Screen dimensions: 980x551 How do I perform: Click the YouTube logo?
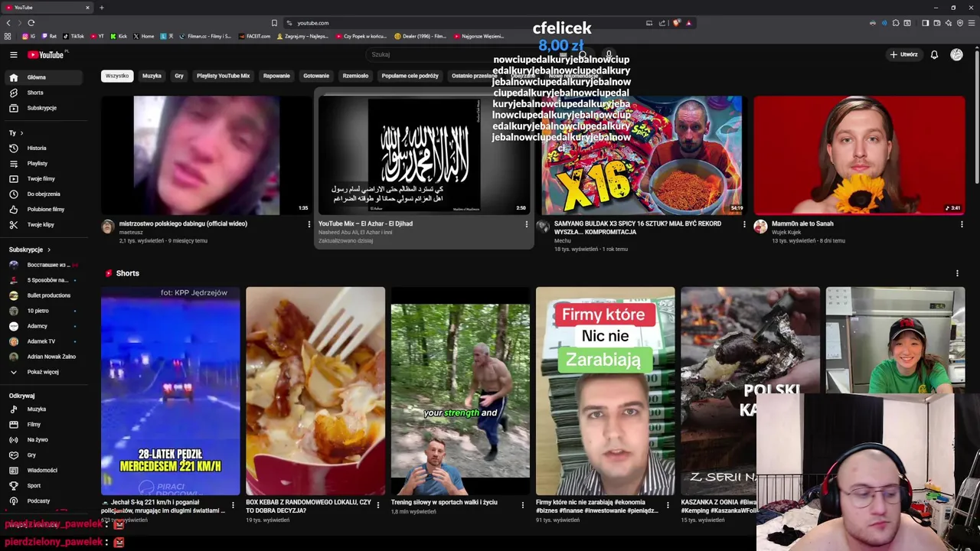tap(46, 54)
